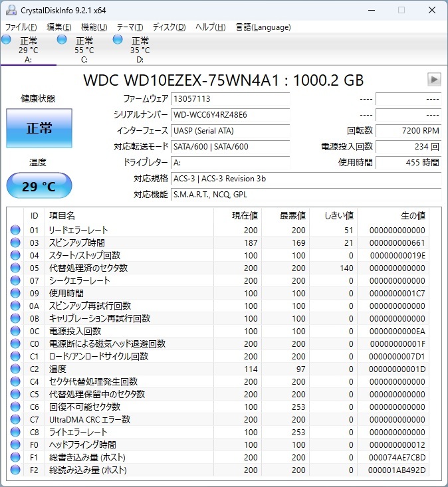
Task: Select the ヘッドフライング時間 row name
Action: tap(82, 444)
